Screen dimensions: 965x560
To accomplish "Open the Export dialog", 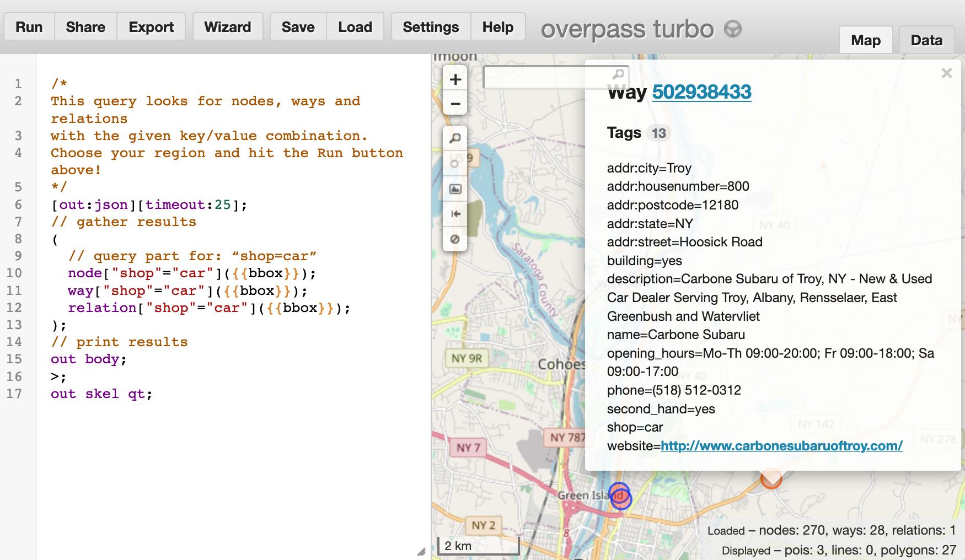I will 151,27.
